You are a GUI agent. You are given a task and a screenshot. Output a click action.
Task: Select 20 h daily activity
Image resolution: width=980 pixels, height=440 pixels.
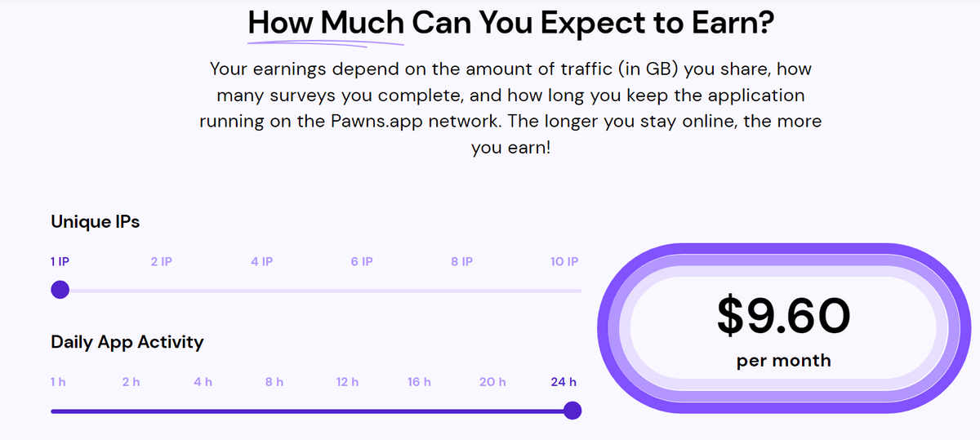492,382
